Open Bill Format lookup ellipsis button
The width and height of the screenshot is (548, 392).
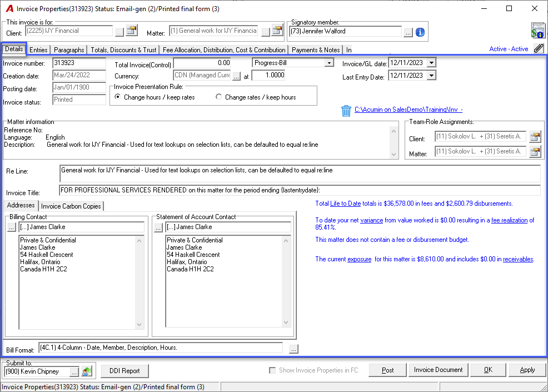pos(293,349)
